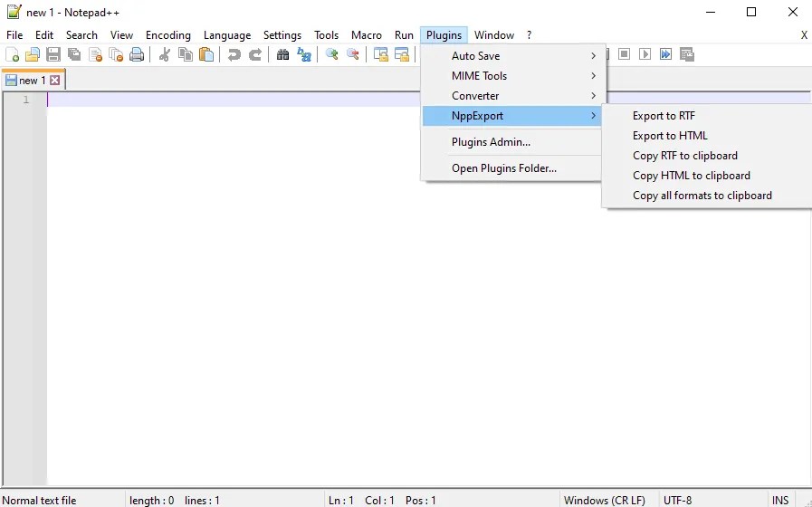The height and width of the screenshot is (507, 812).
Task: Open the Macro menu
Action: click(x=367, y=35)
